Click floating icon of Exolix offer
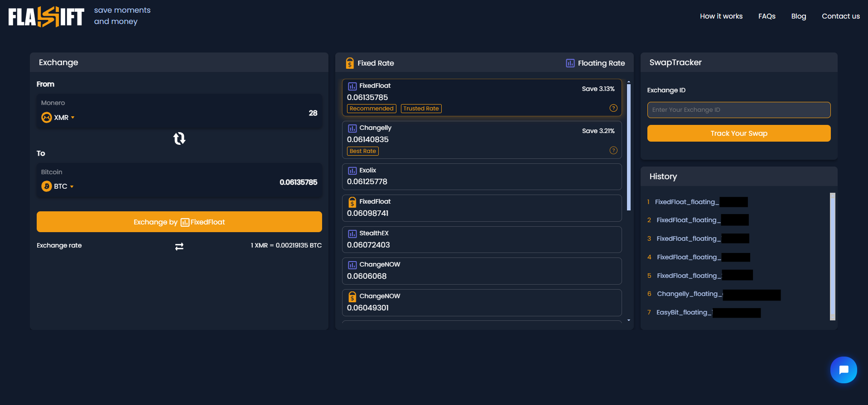The image size is (868, 405). tap(352, 171)
